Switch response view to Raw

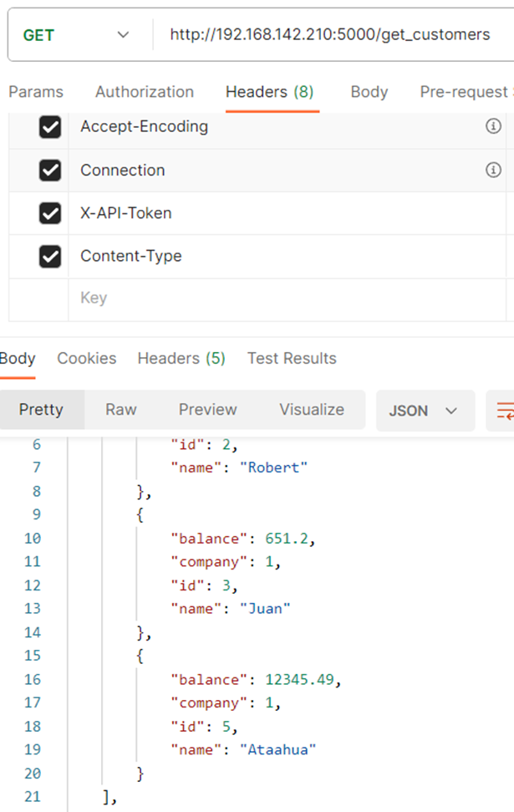click(121, 410)
